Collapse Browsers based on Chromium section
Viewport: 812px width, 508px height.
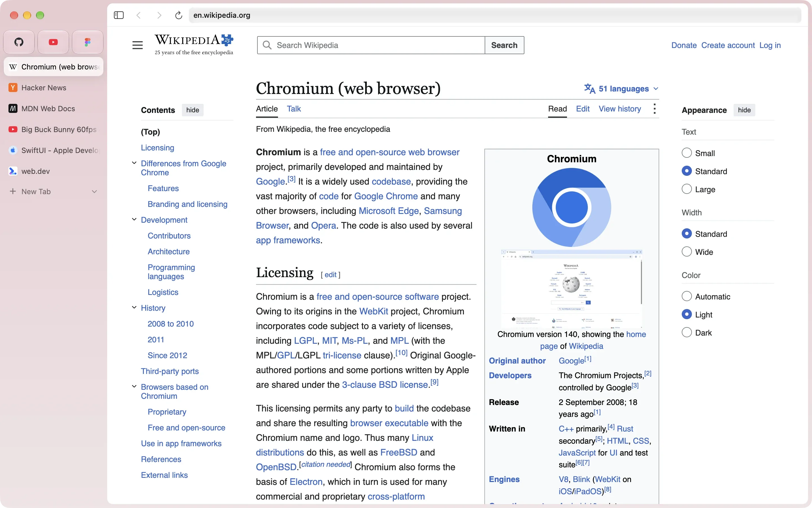pos(134,386)
